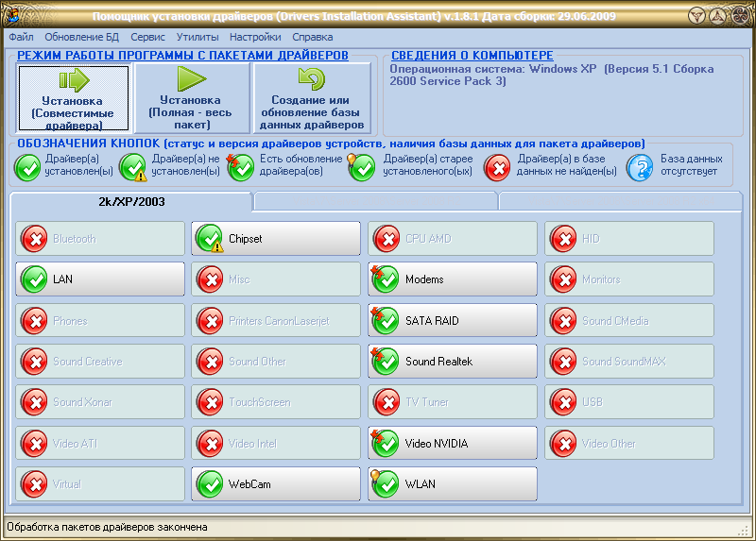Select the 2k/XP/2003 tab
Screen dimensions: 756x541
coord(131,201)
